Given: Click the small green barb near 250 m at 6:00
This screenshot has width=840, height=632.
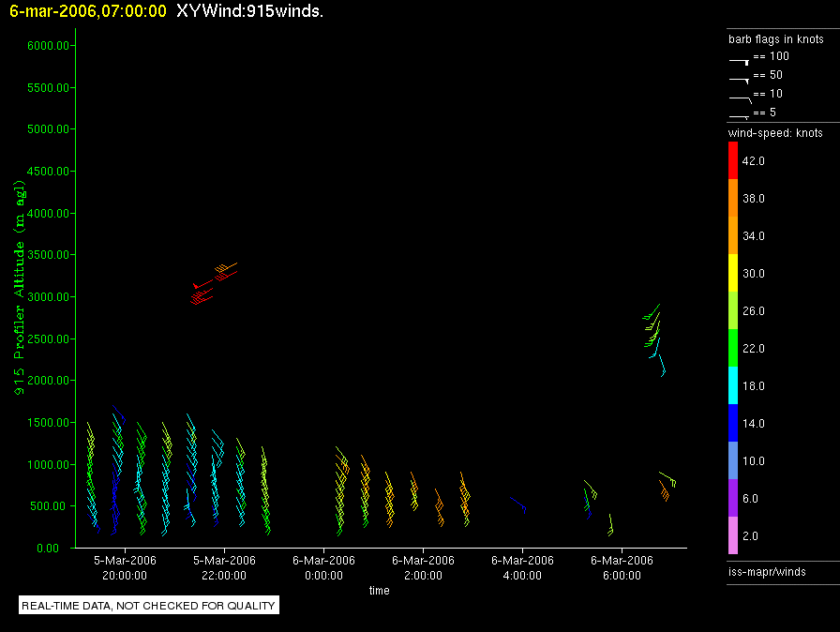Looking at the screenshot, I should point(609,526).
